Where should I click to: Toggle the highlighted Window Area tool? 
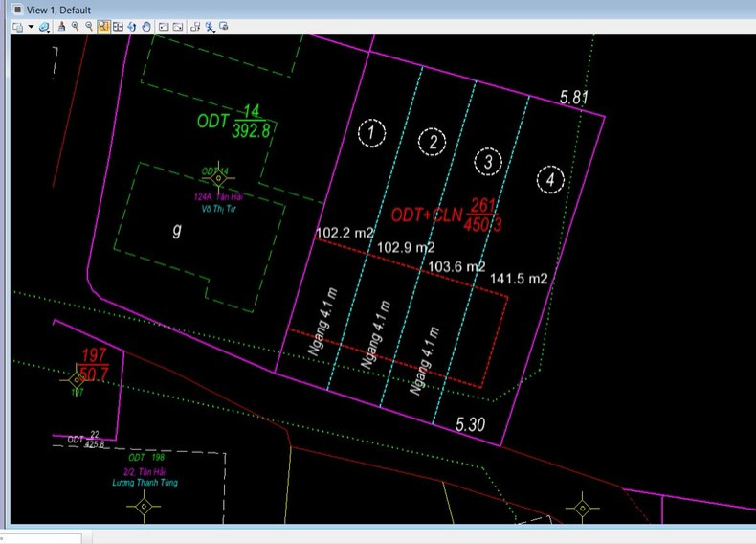(x=103, y=27)
